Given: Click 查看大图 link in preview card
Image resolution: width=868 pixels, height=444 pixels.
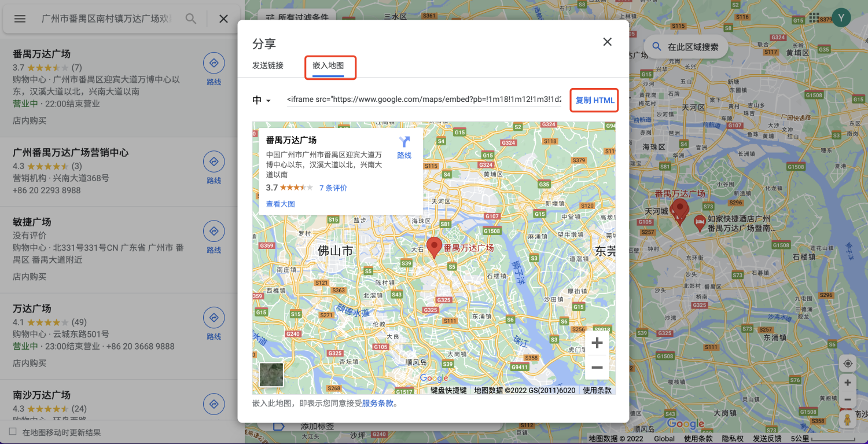Looking at the screenshot, I should click(x=281, y=204).
